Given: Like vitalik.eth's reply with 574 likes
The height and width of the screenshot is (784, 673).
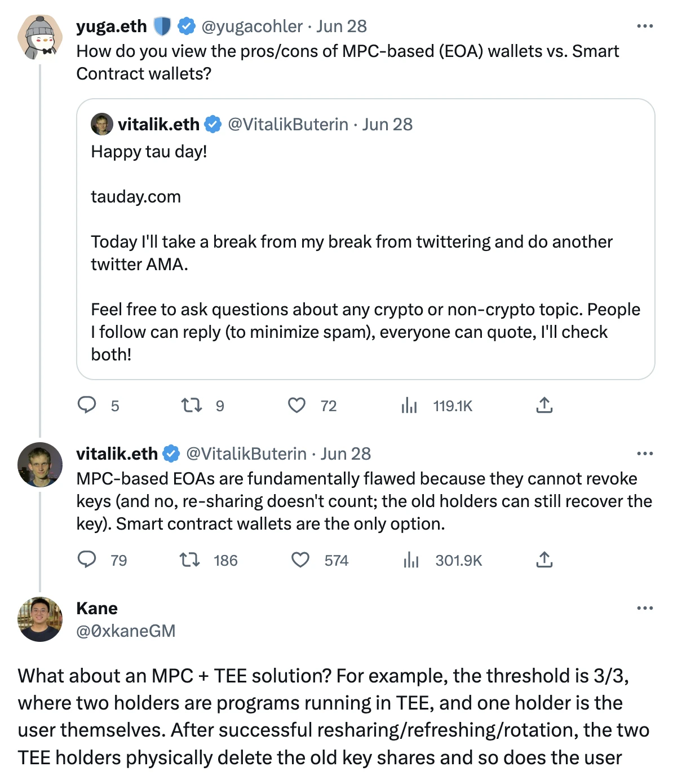Looking at the screenshot, I should tap(300, 560).
